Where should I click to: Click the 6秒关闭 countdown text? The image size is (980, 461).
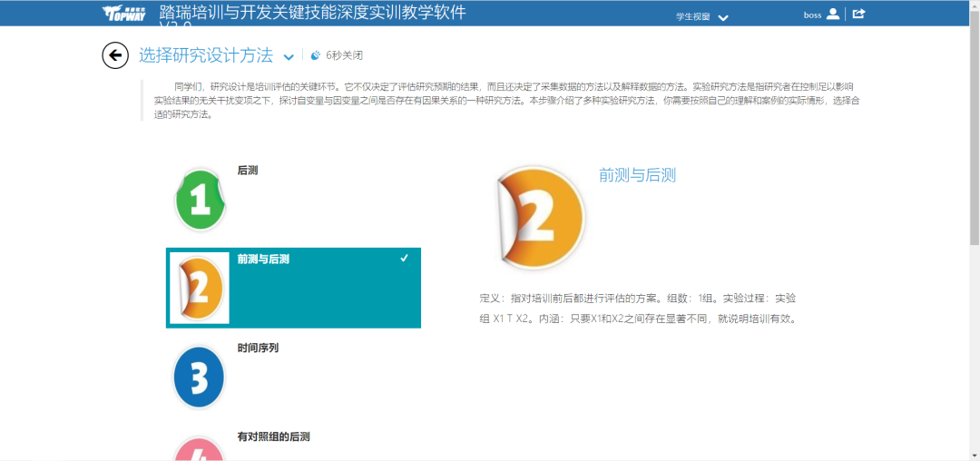(x=345, y=55)
